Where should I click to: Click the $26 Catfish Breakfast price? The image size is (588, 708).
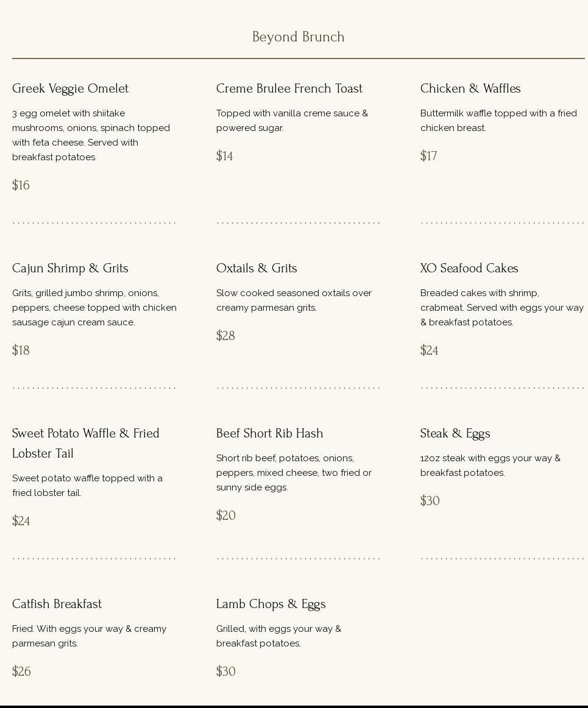tap(21, 671)
